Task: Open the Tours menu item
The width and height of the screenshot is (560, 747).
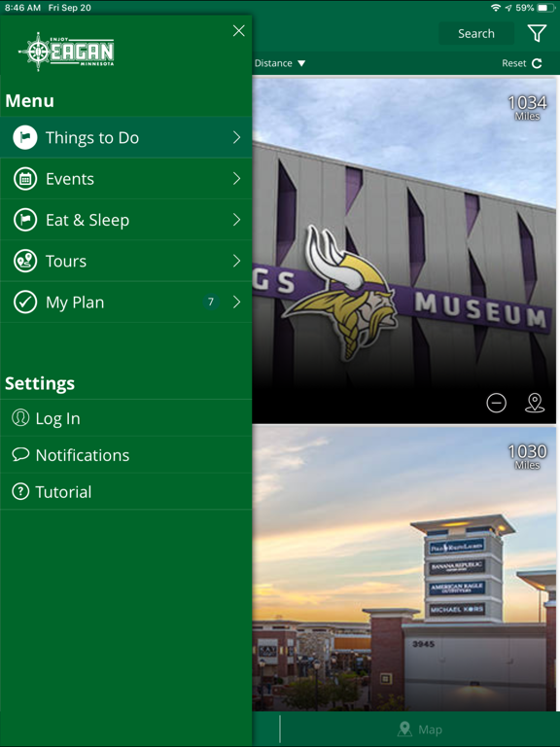Action: (125, 261)
